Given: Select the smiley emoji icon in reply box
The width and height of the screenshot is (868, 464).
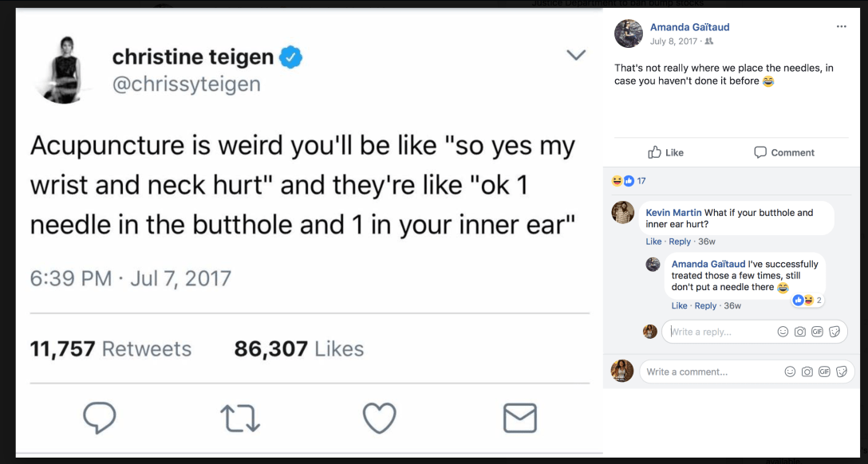Looking at the screenshot, I should pyautogui.click(x=781, y=332).
